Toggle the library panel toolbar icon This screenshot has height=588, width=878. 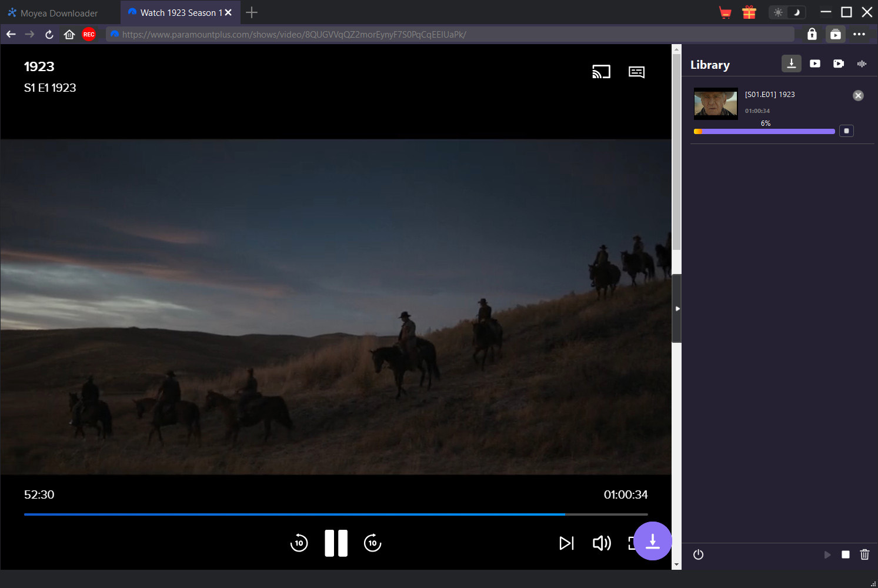coord(836,34)
